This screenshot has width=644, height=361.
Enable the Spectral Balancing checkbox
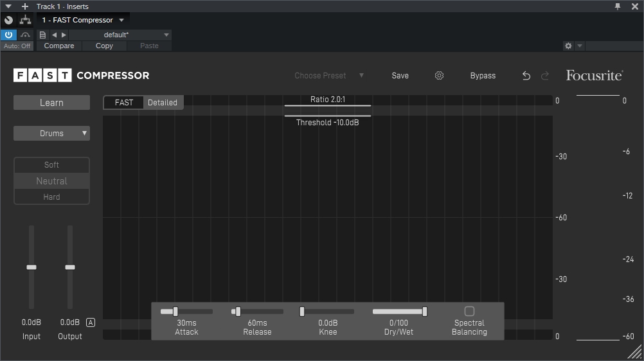click(x=469, y=312)
